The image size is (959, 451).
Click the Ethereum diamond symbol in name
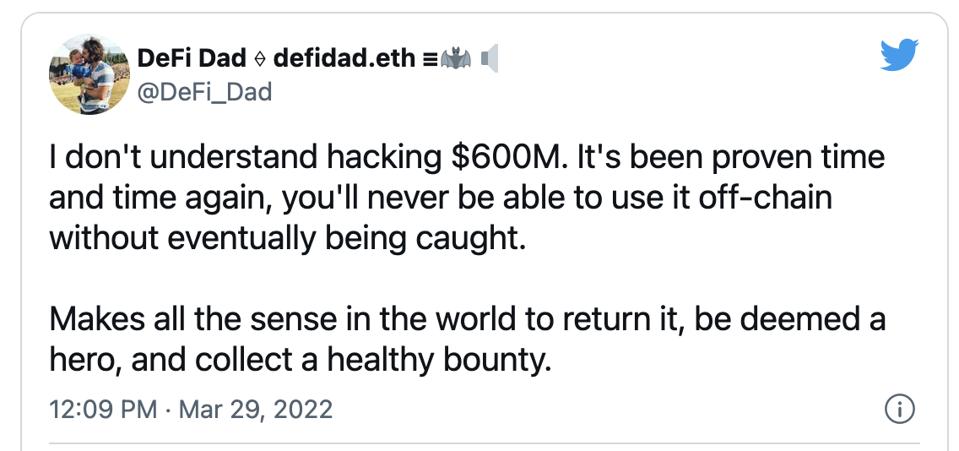pyautogui.click(x=259, y=58)
